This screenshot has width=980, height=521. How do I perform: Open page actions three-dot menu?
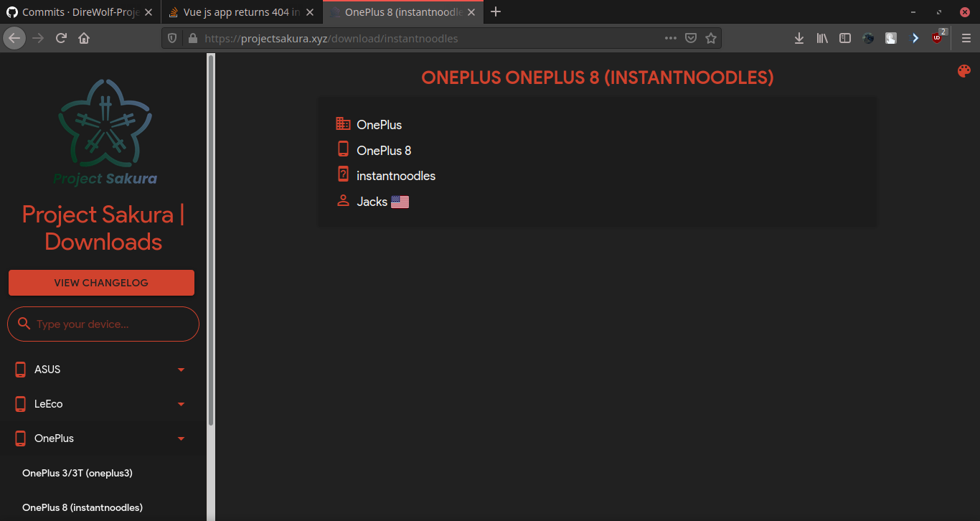[x=671, y=38]
